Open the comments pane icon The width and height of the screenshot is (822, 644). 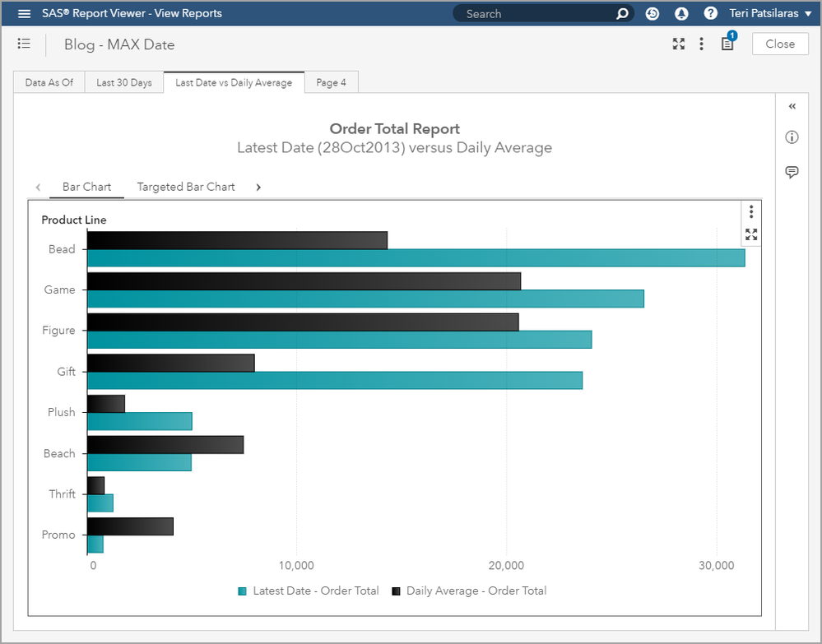pyautogui.click(x=792, y=172)
